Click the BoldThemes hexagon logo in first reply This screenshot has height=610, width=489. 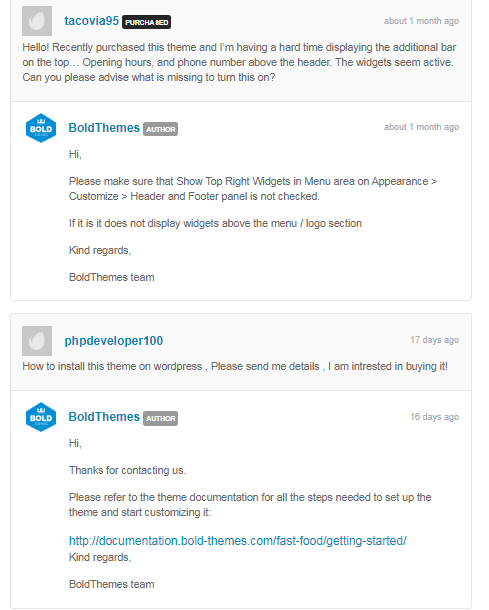pyautogui.click(x=41, y=128)
